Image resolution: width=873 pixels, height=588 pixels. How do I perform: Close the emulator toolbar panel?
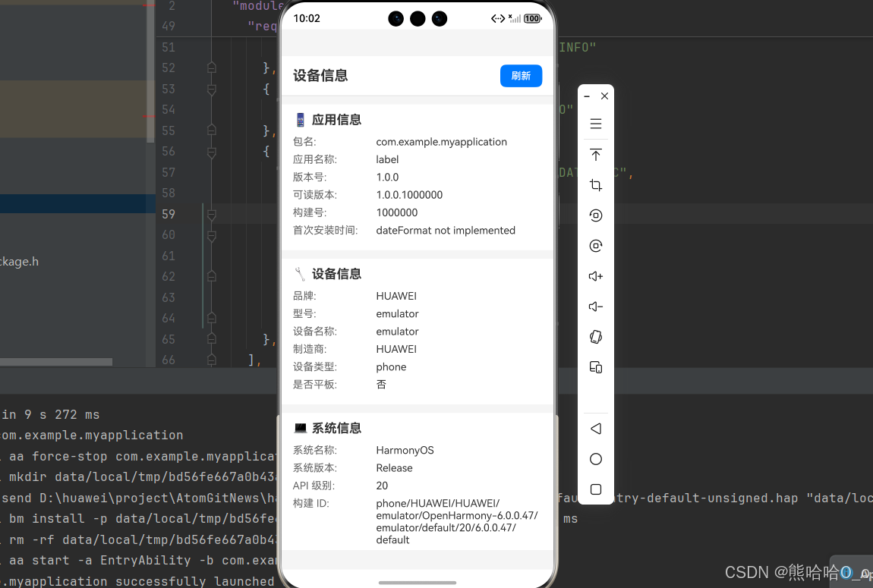point(604,96)
